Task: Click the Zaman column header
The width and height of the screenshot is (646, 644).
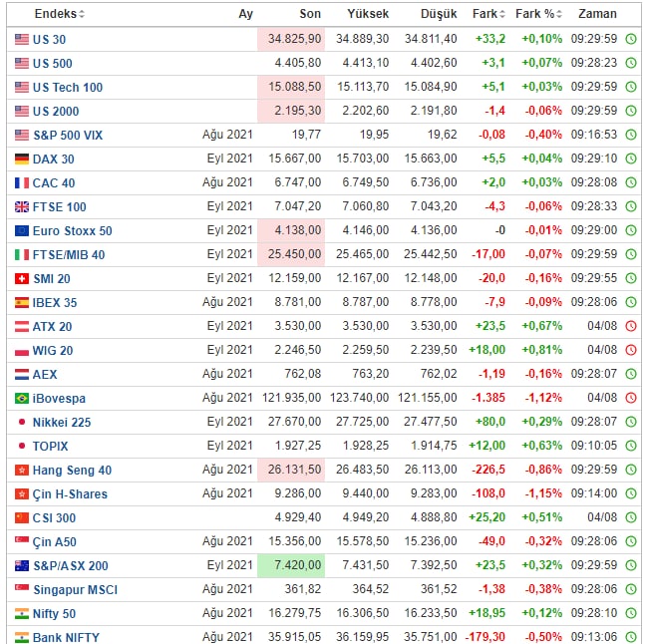Action: coord(597,14)
